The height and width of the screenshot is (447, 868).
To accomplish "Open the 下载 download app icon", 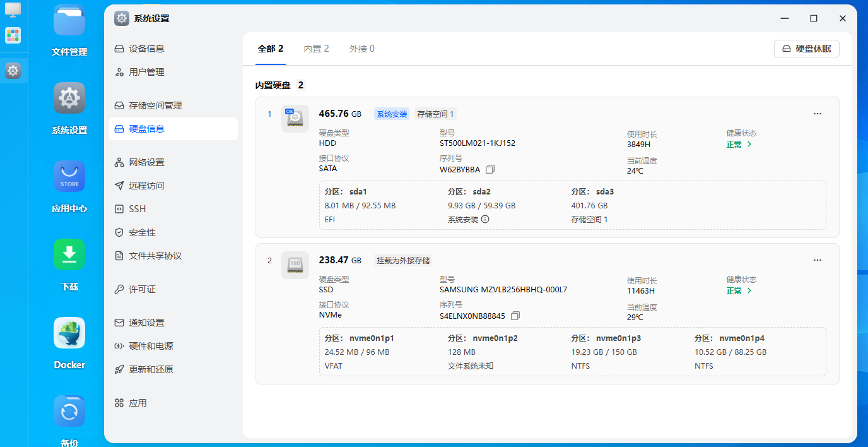I will click(69, 255).
